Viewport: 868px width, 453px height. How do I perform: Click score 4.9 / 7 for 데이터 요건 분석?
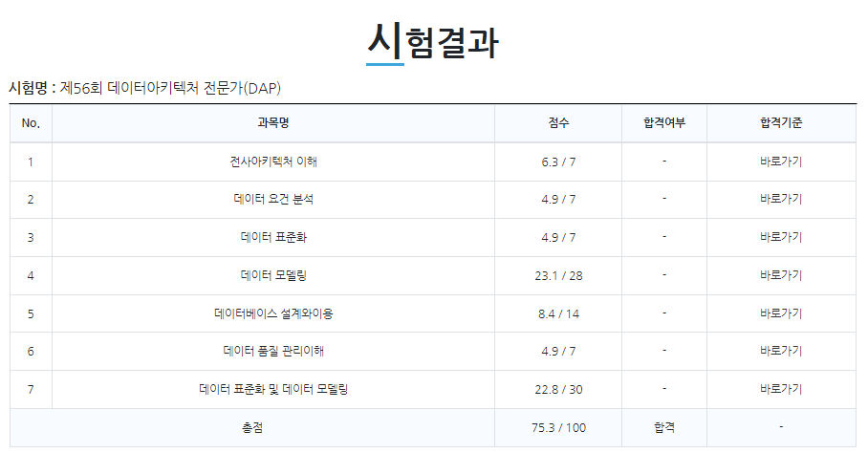[558, 199]
